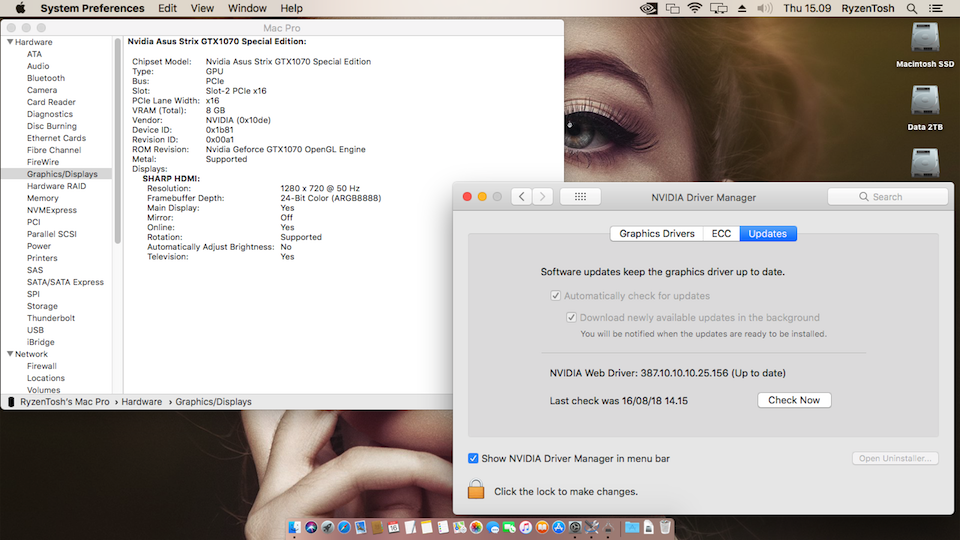Open Photos from the Dock
This screenshot has width=960, height=540.
(476, 527)
